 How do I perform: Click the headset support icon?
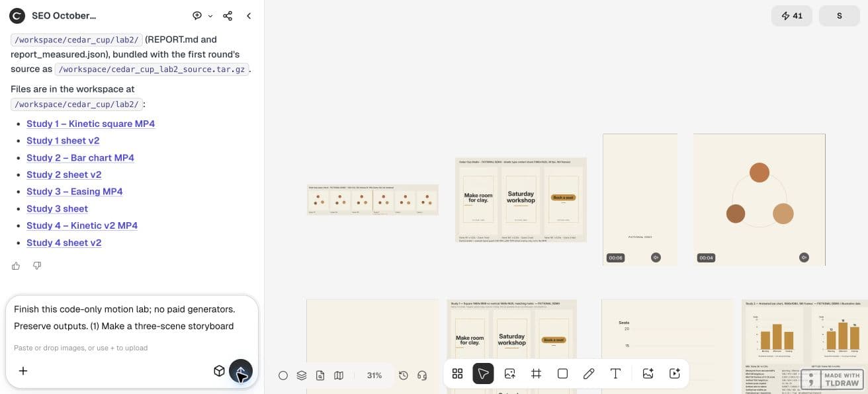422,375
